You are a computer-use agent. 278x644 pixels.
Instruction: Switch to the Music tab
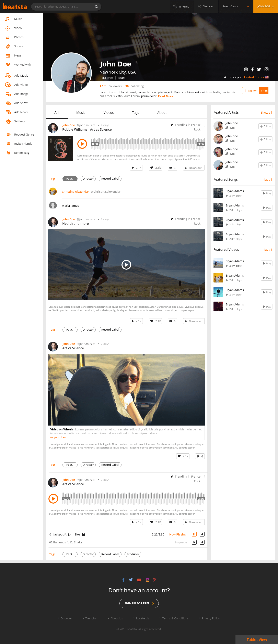[x=81, y=113]
